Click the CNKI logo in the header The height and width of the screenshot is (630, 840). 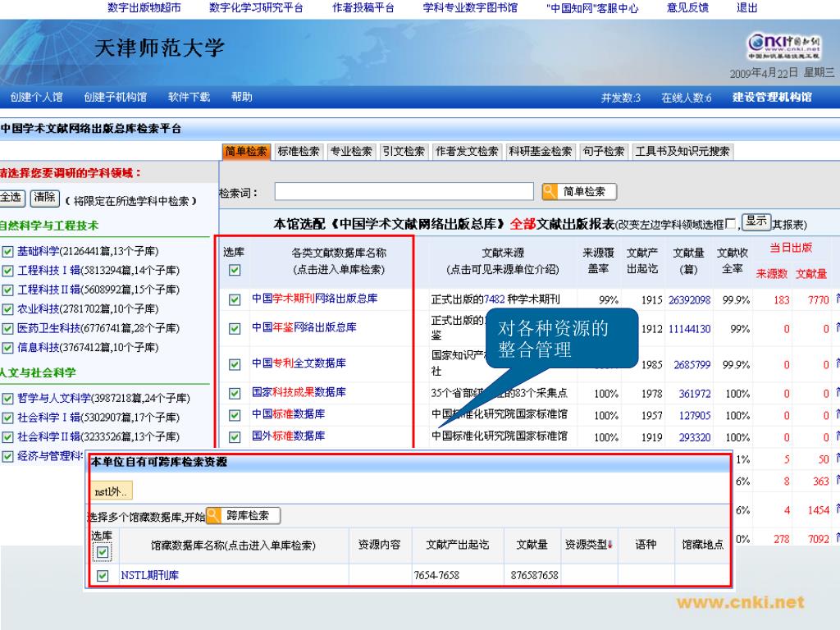click(783, 46)
